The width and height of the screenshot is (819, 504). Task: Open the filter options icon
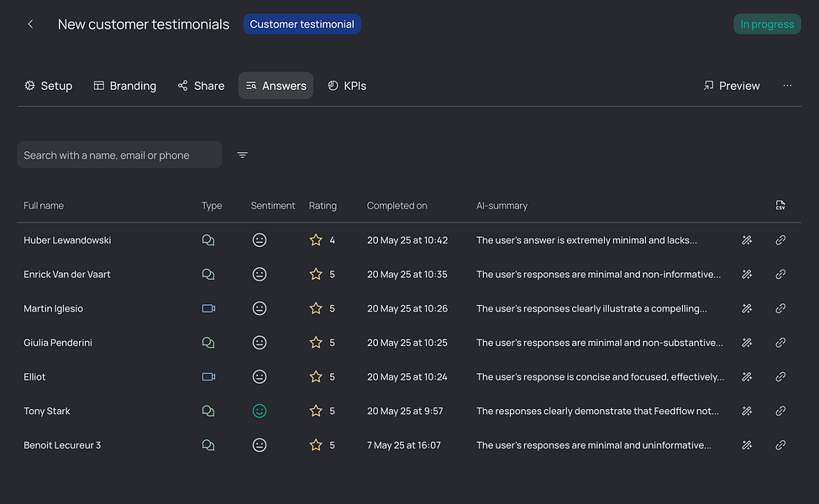[x=243, y=155]
